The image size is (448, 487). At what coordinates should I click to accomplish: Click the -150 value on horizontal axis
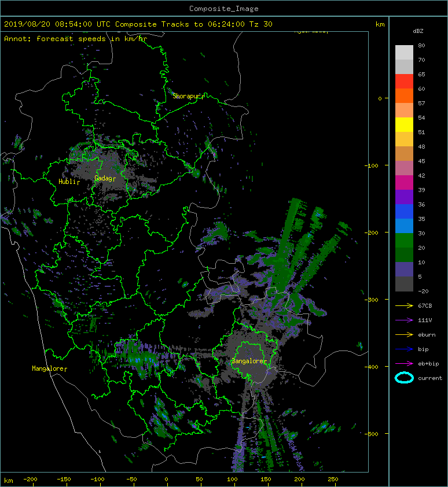64,479
